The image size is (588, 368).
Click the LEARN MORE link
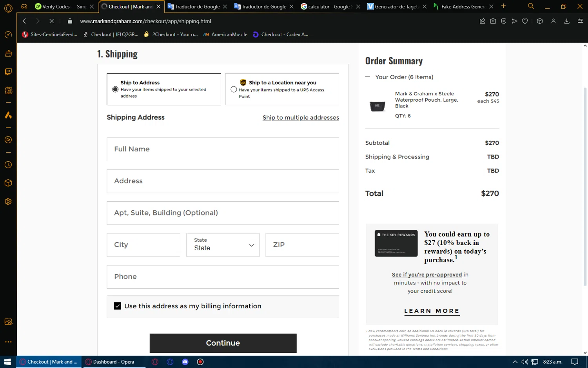click(x=432, y=311)
